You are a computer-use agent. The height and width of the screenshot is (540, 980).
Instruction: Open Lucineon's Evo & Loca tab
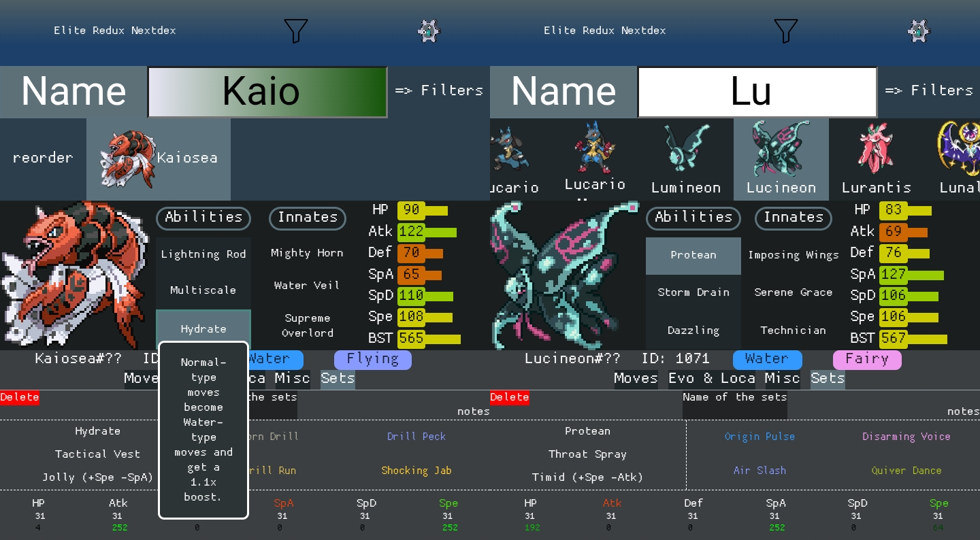point(711,379)
